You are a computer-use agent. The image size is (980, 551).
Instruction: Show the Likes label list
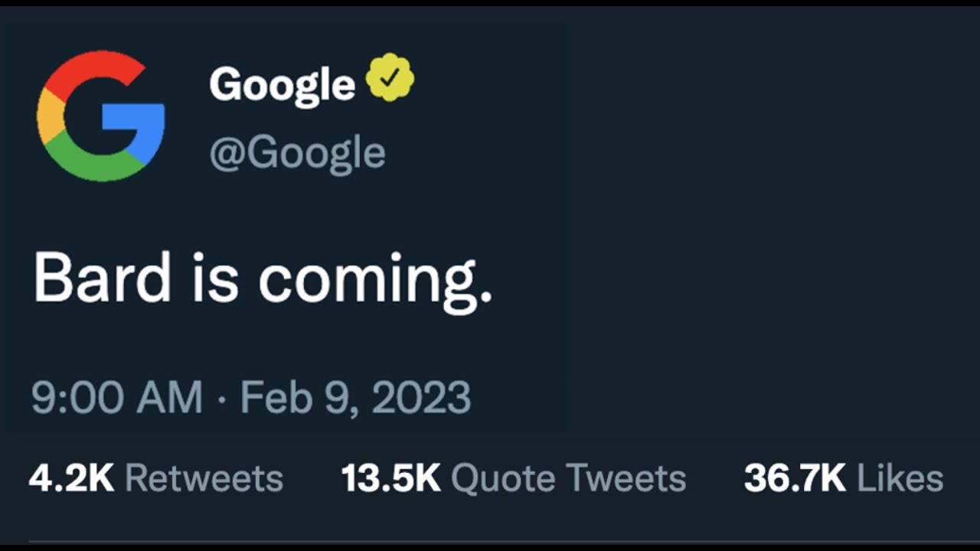click(900, 478)
